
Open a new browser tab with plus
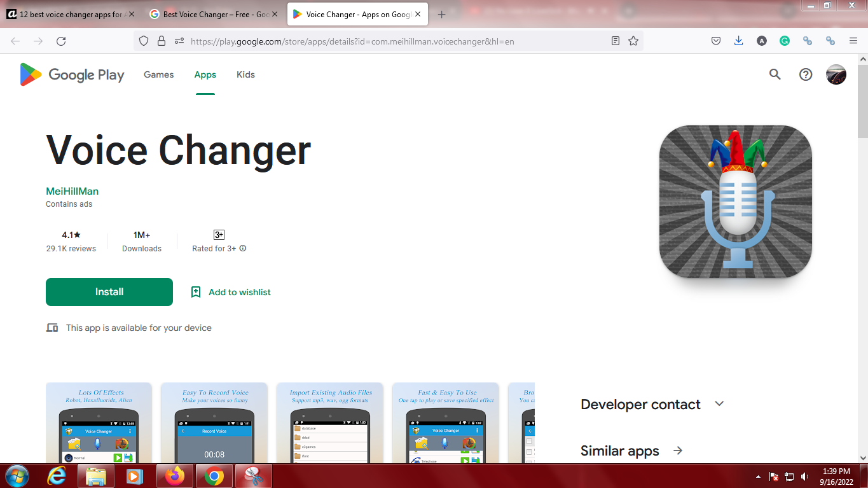pyautogui.click(x=442, y=15)
